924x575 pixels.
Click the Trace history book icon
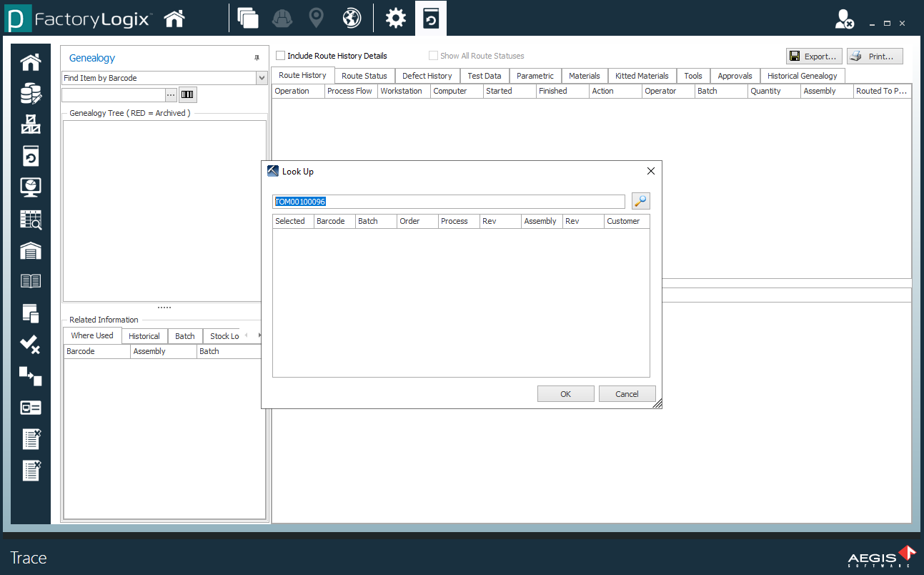(30, 155)
